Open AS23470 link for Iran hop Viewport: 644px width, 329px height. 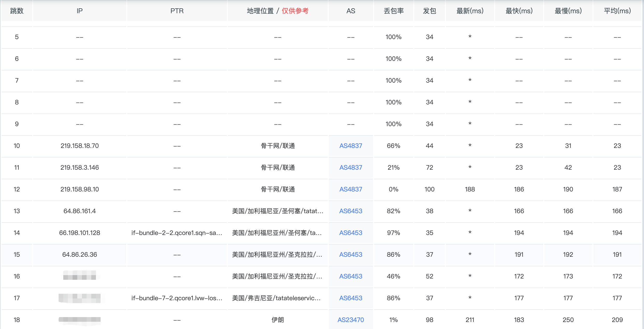pos(351,320)
